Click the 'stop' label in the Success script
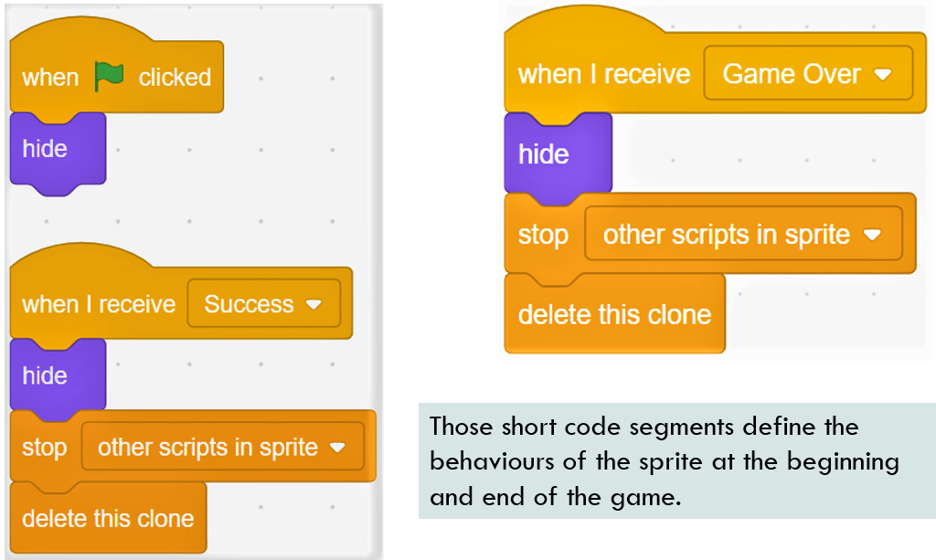This screenshot has height=560, width=936. coord(45,448)
